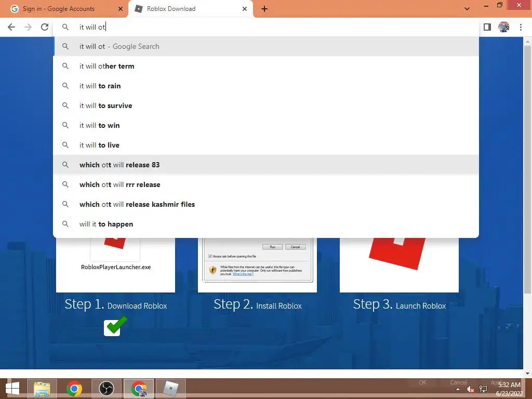
Task: Select 'it will ot - Google Search' suggestion
Action: point(266,46)
